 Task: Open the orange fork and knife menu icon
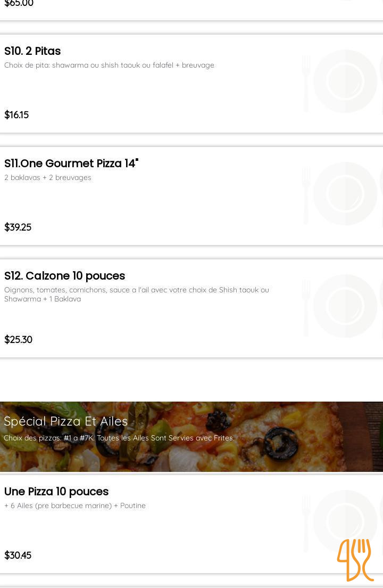click(355, 559)
